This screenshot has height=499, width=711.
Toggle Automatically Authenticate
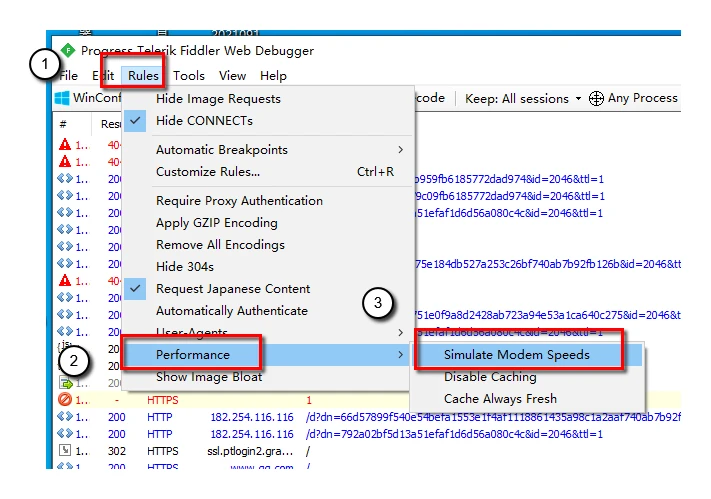tap(268, 311)
